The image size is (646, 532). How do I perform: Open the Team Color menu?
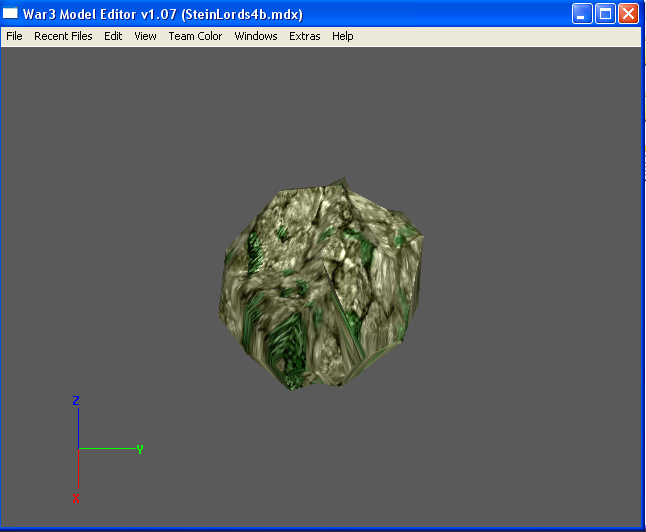coord(195,36)
